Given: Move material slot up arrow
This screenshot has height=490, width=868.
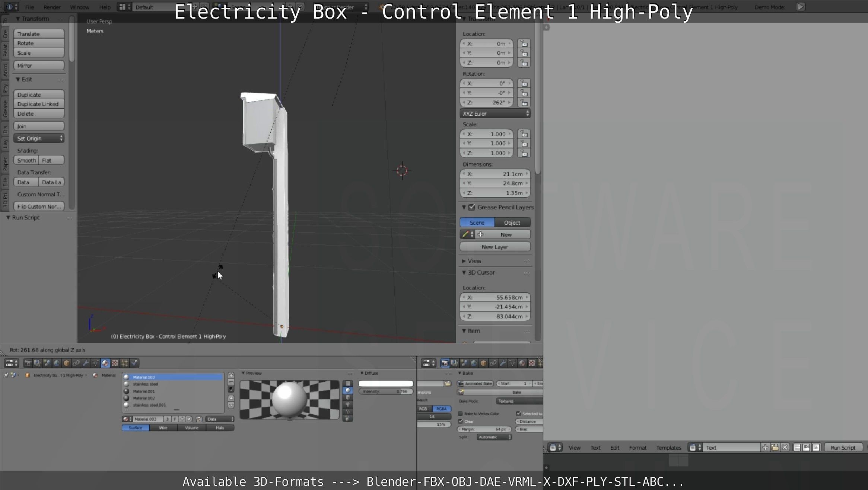Looking at the screenshot, I should 231,398.
